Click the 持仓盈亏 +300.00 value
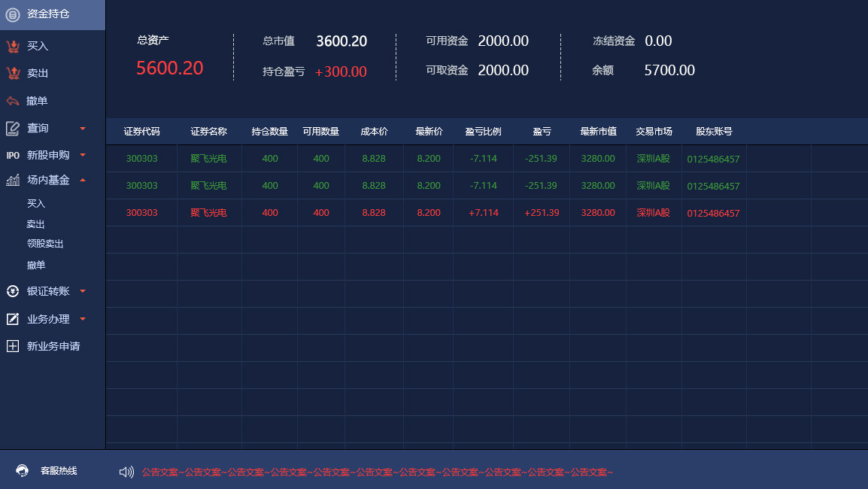 click(x=341, y=71)
